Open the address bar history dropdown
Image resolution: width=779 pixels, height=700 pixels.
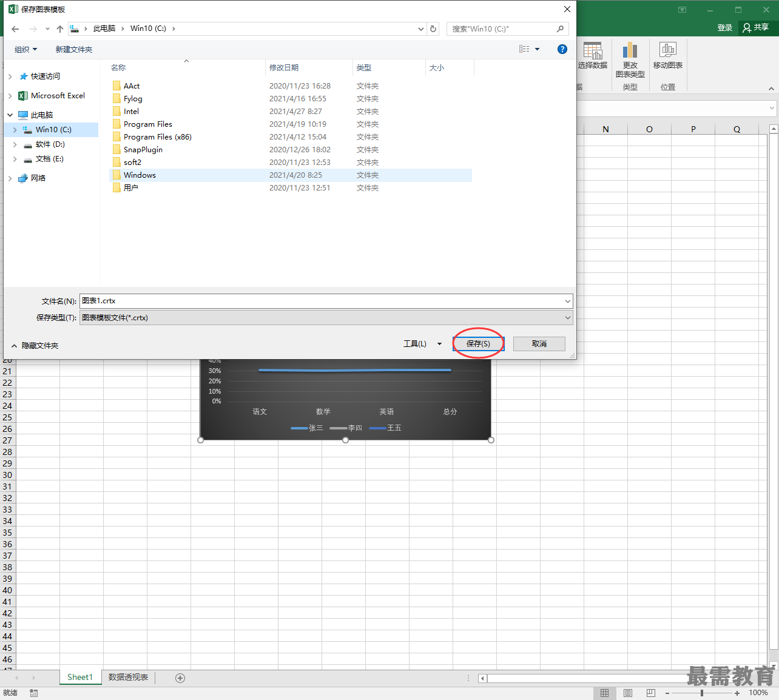(x=421, y=29)
